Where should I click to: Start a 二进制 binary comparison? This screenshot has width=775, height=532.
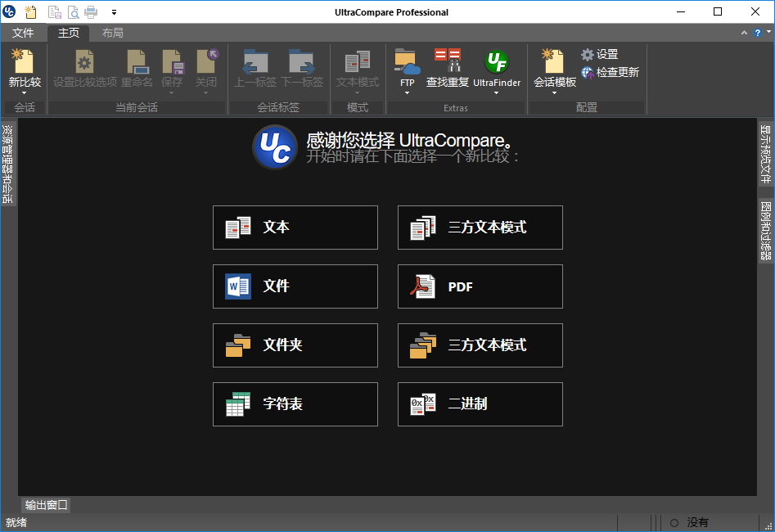click(480, 404)
